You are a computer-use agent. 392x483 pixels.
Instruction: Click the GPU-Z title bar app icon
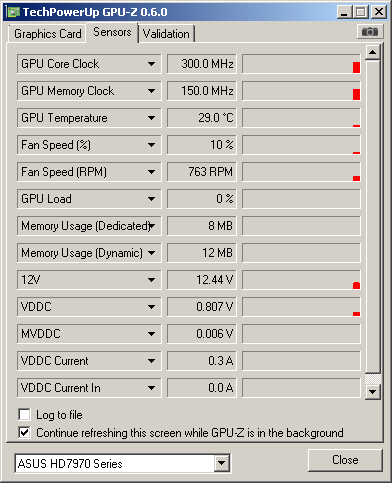[13, 12]
